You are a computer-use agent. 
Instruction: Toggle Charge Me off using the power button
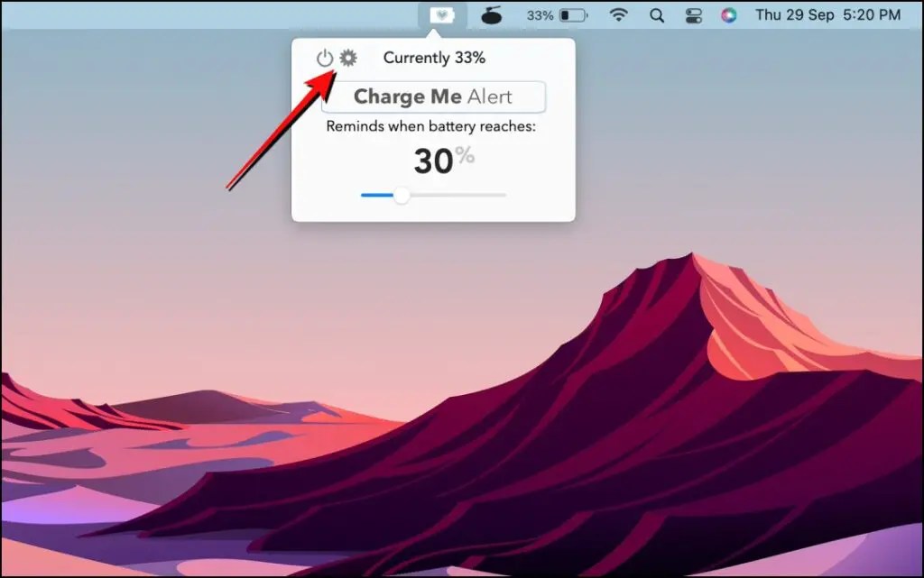click(326, 57)
